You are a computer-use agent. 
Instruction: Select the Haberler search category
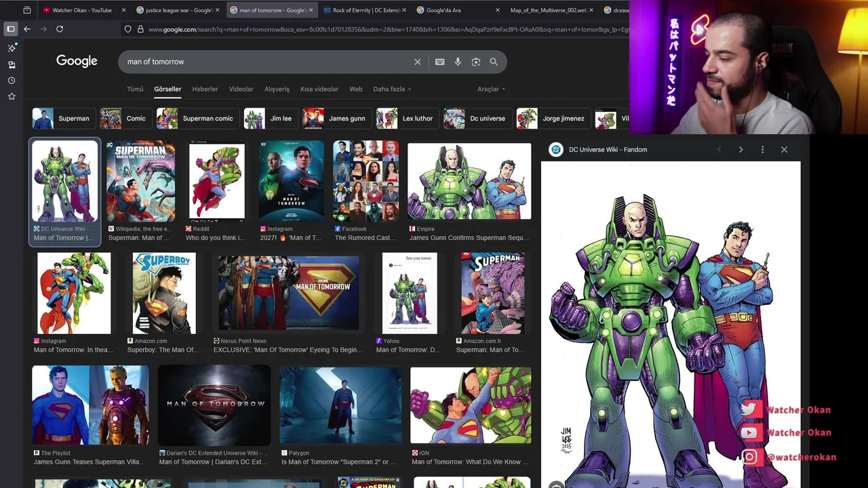coord(205,89)
